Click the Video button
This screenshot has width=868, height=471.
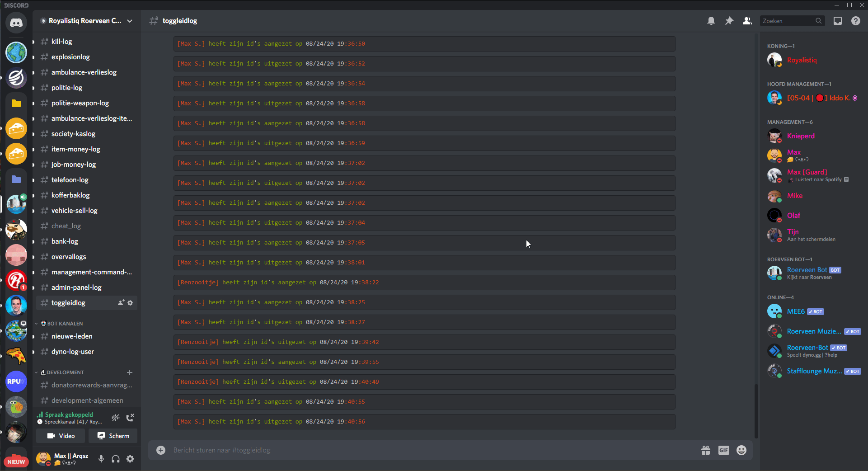click(x=61, y=436)
